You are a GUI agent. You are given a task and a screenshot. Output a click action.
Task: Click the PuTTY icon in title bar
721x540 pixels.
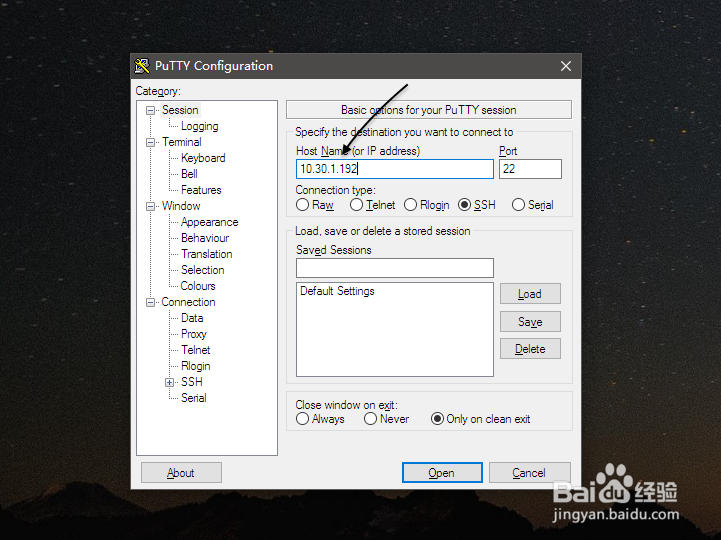[142, 66]
